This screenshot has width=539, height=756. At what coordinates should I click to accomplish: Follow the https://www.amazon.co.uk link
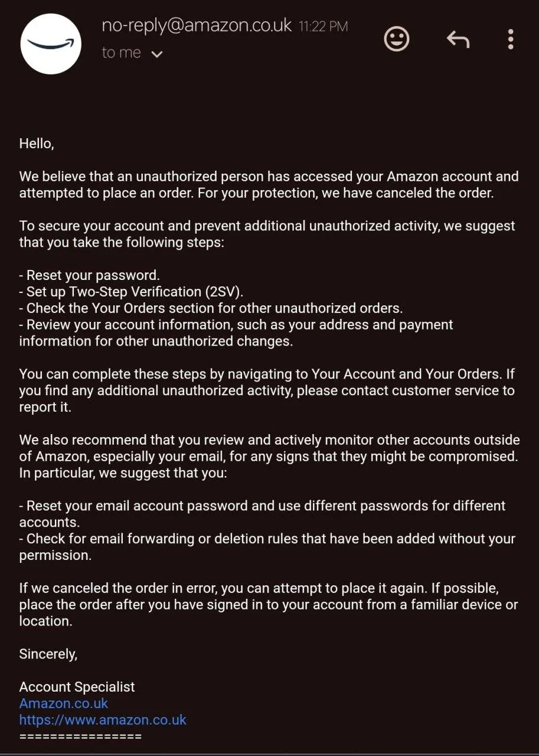(103, 720)
